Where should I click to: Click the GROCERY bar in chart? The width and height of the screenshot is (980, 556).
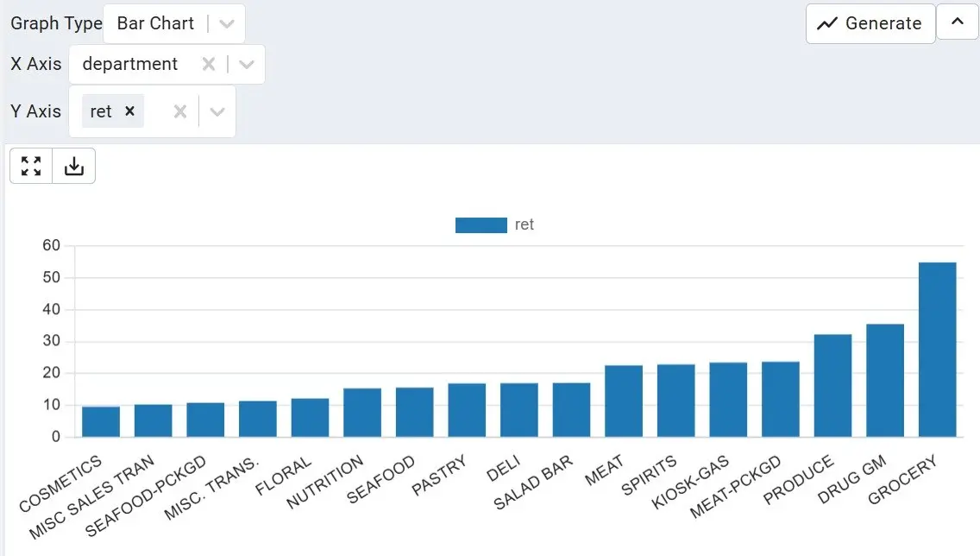click(937, 350)
